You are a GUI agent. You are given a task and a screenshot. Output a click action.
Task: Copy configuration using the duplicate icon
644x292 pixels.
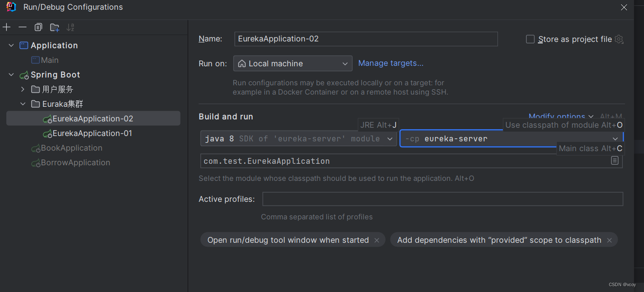pyautogui.click(x=38, y=27)
